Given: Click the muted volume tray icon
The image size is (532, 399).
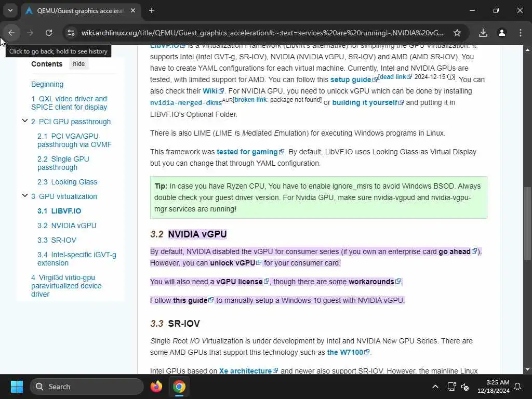Looking at the screenshot, I should (x=465, y=387).
